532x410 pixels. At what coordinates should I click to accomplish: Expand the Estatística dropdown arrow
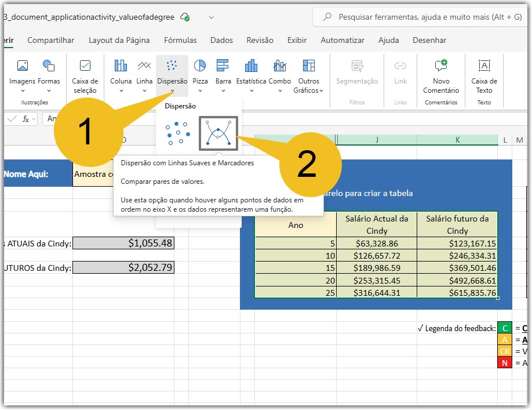(x=252, y=91)
